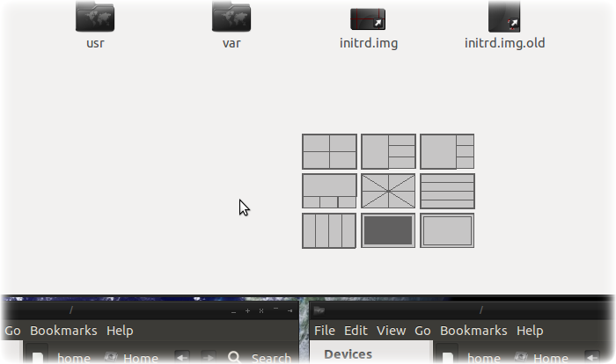The height and width of the screenshot is (364, 616).
Task: Click the Home location button in left bottom window
Action: (132, 358)
